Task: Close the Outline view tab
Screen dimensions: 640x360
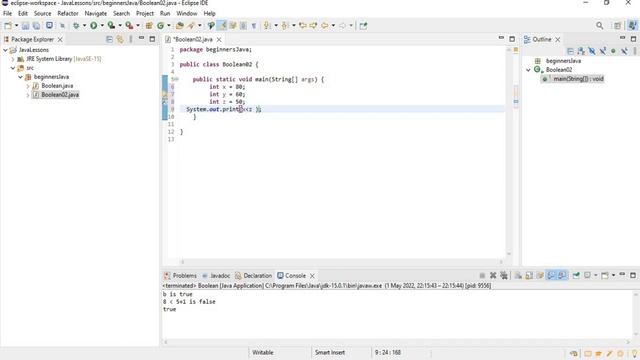Action: 558,39
